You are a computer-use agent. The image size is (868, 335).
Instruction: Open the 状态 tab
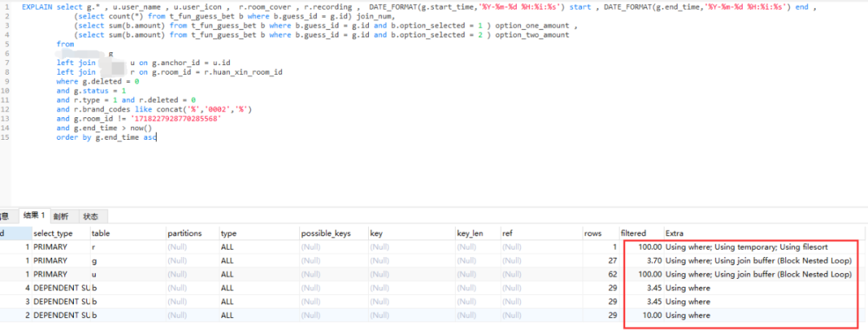(91, 216)
